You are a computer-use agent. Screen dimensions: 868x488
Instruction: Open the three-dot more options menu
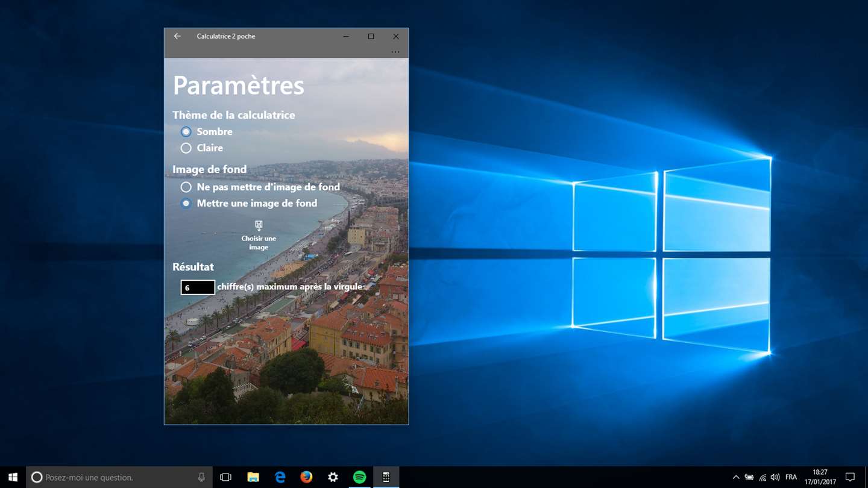pyautogui.click(x=395, y=52)
